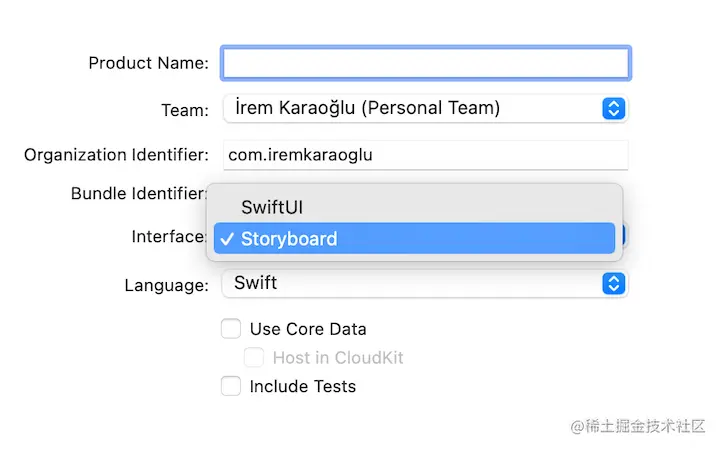This screenshot has height=449, width=720.
Task: Choose SwiftUI from the Interface menu
Action: [x=414, y=208]
